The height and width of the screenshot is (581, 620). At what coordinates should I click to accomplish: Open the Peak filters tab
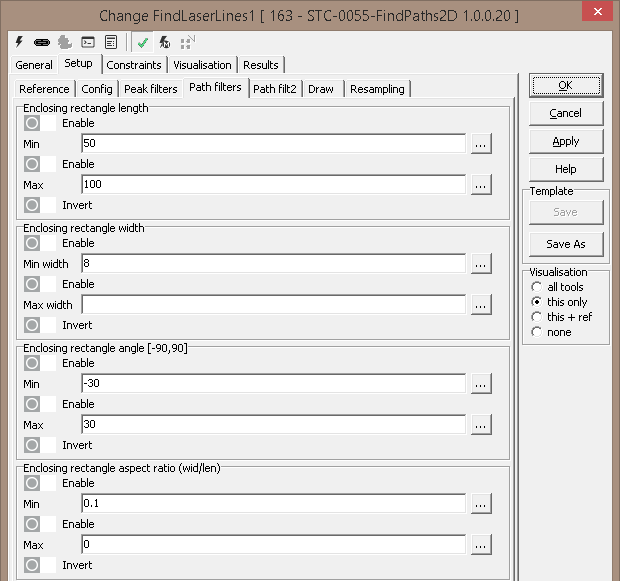click(x=150, y=89)
